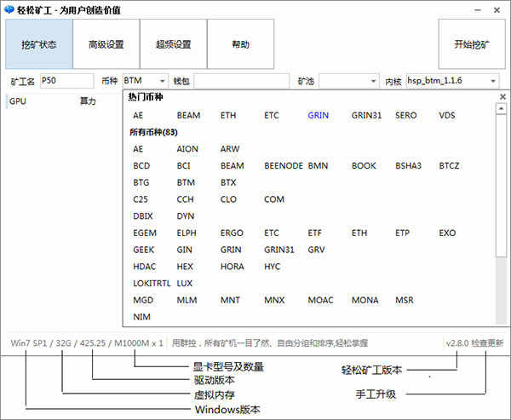Select GRIN31 in the 热门币种 row
Screen dimensions: 511x420
tap(366, 115)
